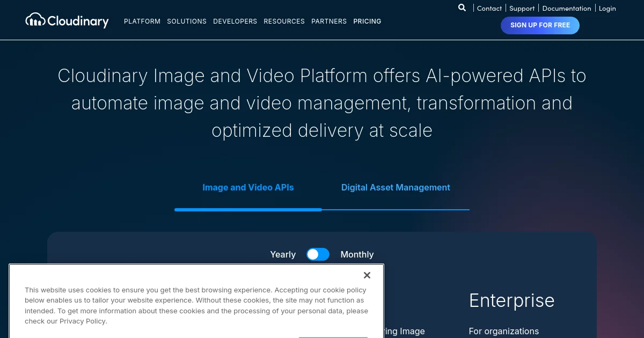Close the cookie notice with the X
This screenshot has width=644, height=338.
(x=367, y=275)
